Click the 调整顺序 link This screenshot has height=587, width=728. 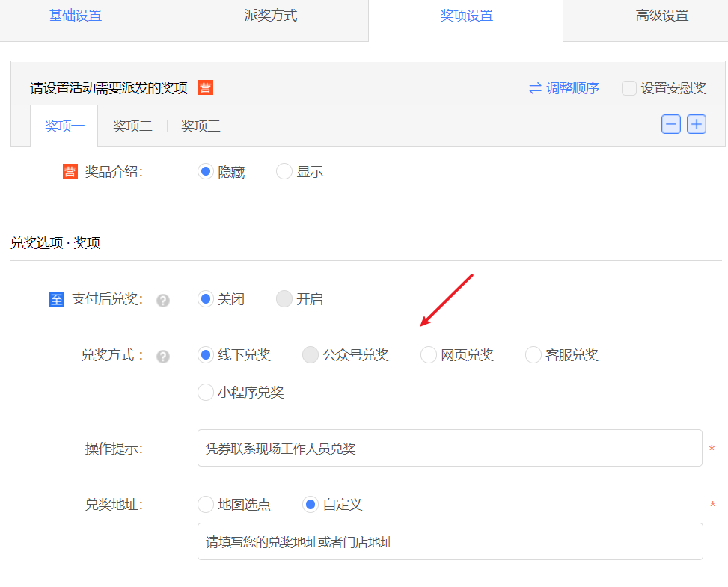point(572,87)
